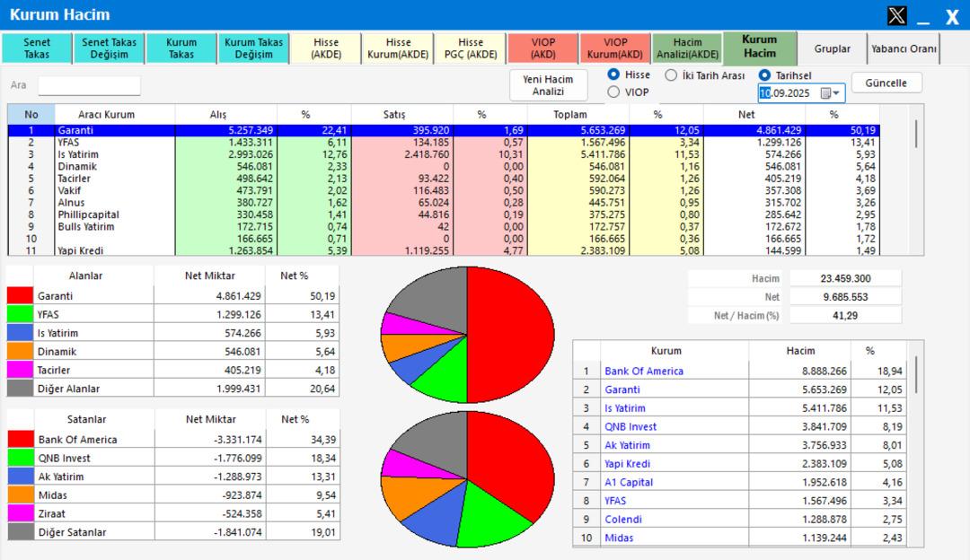
Task: Select the Bulls Yatirim row
Action: click(x=444, y=227)
